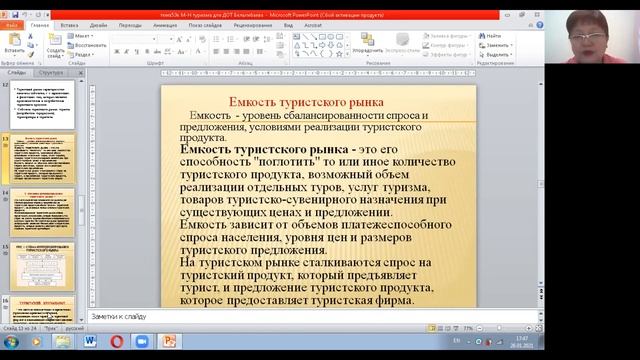This screenshot has height=360, width=640.
Task: Toggle text shadow formatting
Action: coord(147,51)
